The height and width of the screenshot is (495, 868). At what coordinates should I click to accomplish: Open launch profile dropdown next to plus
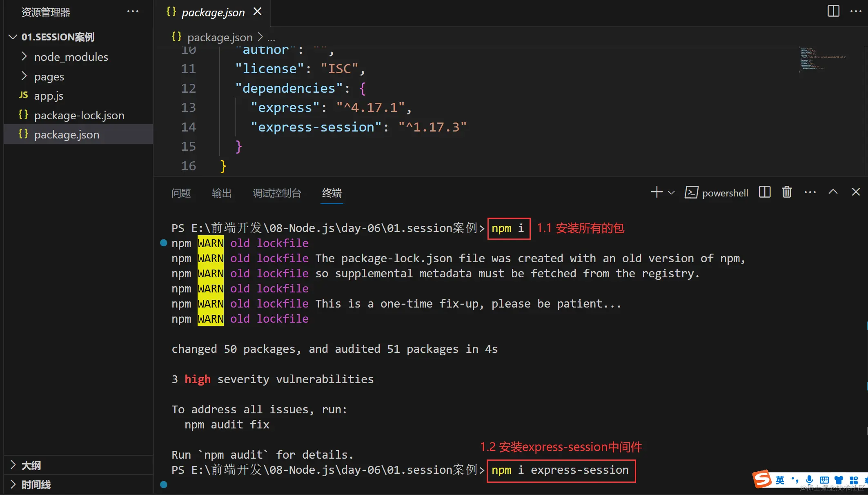671,193
